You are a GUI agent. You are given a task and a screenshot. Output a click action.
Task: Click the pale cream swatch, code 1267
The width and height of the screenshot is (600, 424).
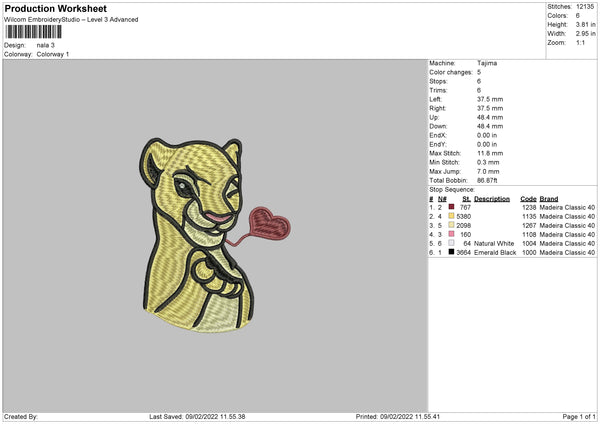coord(451,225)
